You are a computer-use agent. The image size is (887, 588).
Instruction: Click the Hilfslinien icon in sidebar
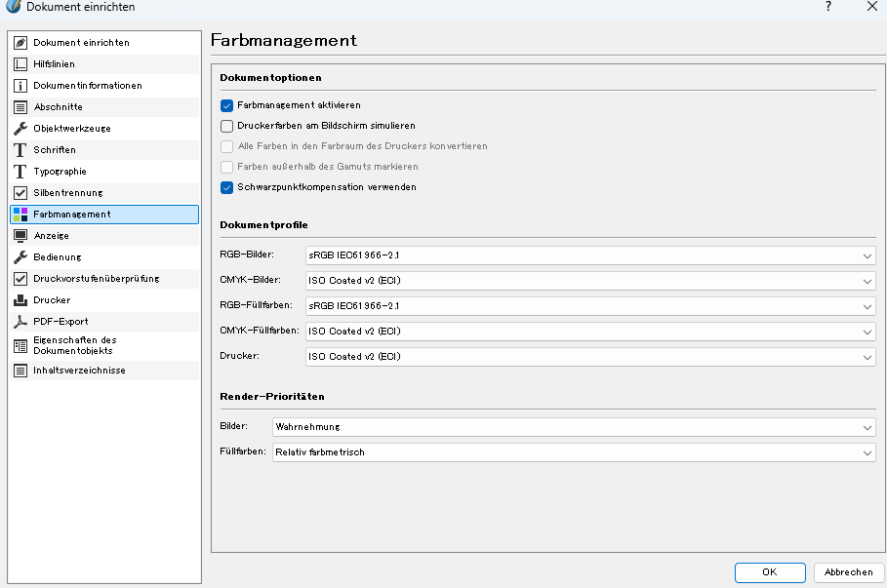click(20, 64)
